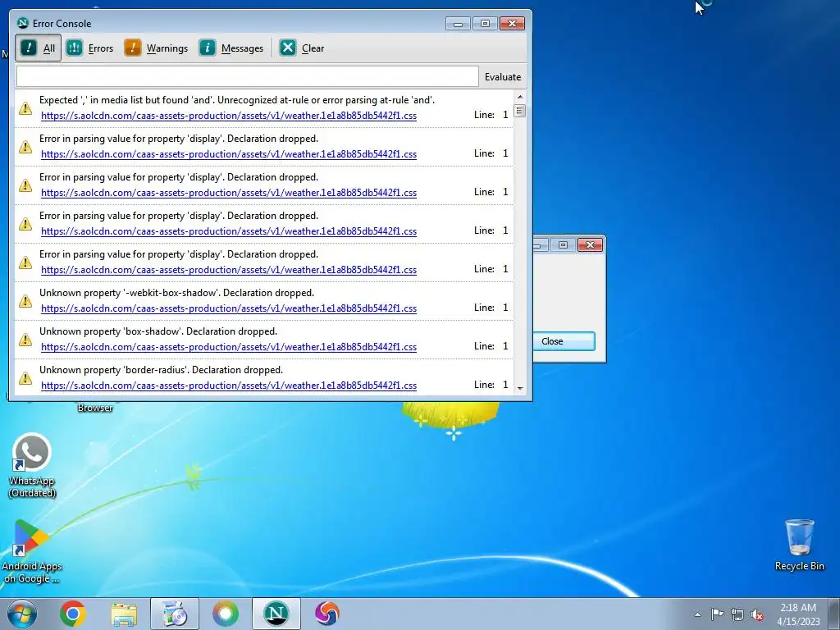Filter console to Errors only
The image size is (840, 630).
click(90, 48)
